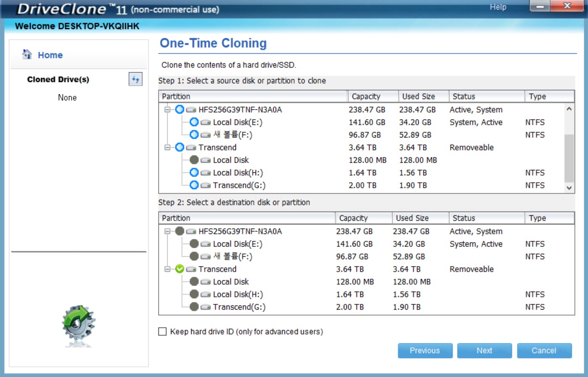
Task: Toggle destination Transcend green check radio
Action: [179, 269]
